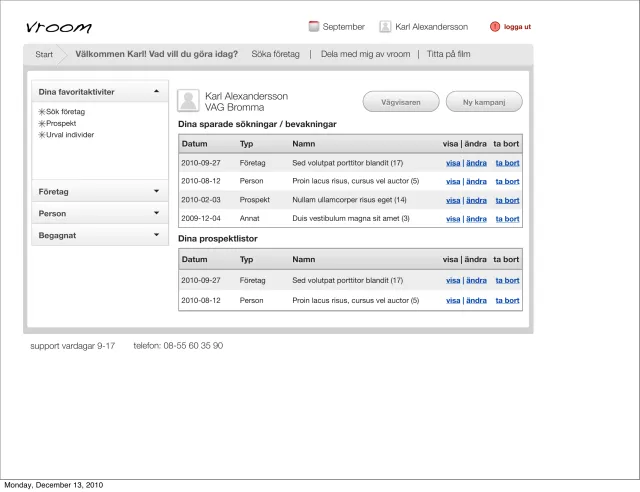The width and height of the screenshot is (640, 492).
Task: Expand the Företag sidebar section arrow
Action: click(x=156, y=191)
